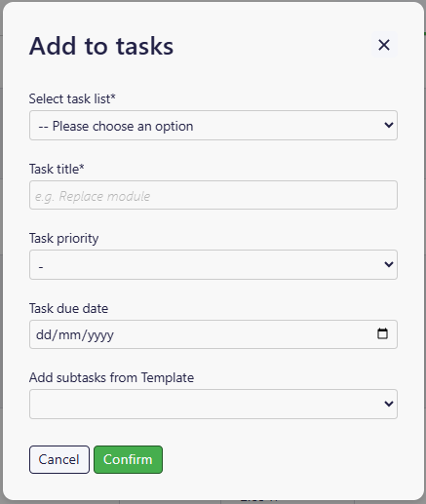Expand the Add subtasks from Template dropdown
426x504 pixels.
[x=213, y=404]
